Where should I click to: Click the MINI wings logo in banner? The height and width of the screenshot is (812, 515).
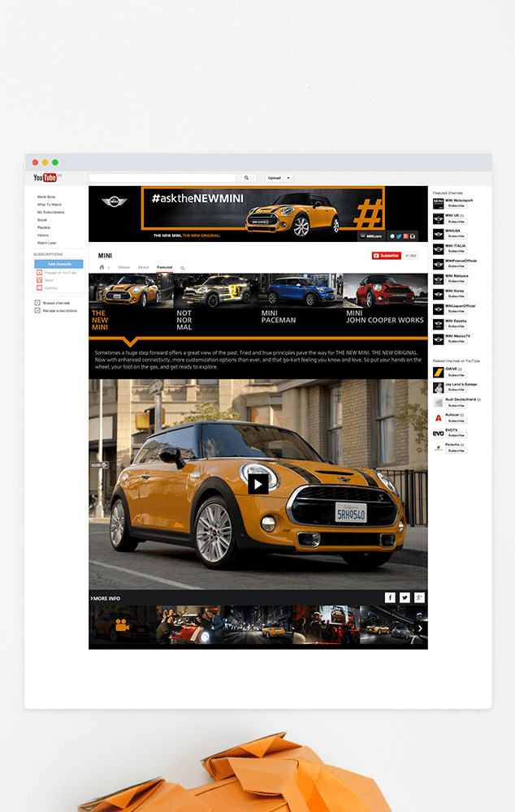click(x=114, y=201)
